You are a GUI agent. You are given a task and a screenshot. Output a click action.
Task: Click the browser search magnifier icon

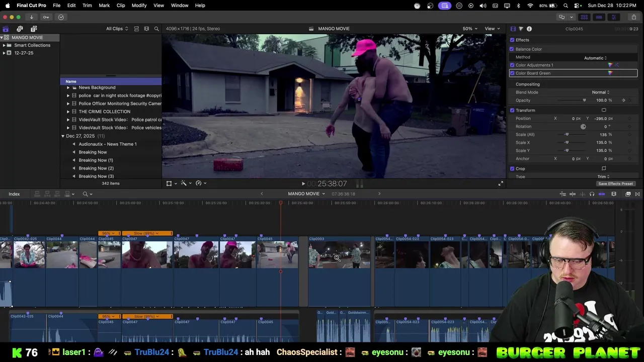pos(156,29)
